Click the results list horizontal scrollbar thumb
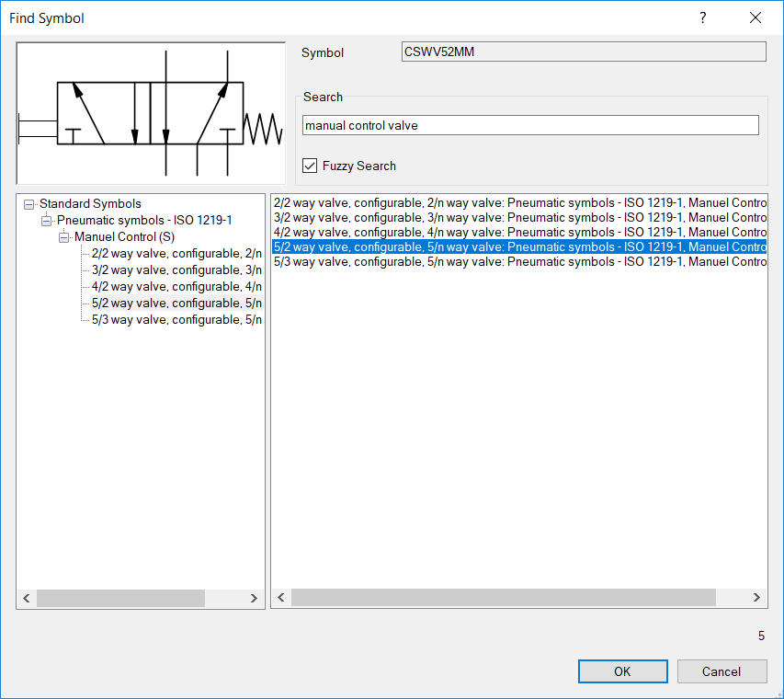This screenshot has height=699, width=784. pyautogui.click(x=504, y=598)
